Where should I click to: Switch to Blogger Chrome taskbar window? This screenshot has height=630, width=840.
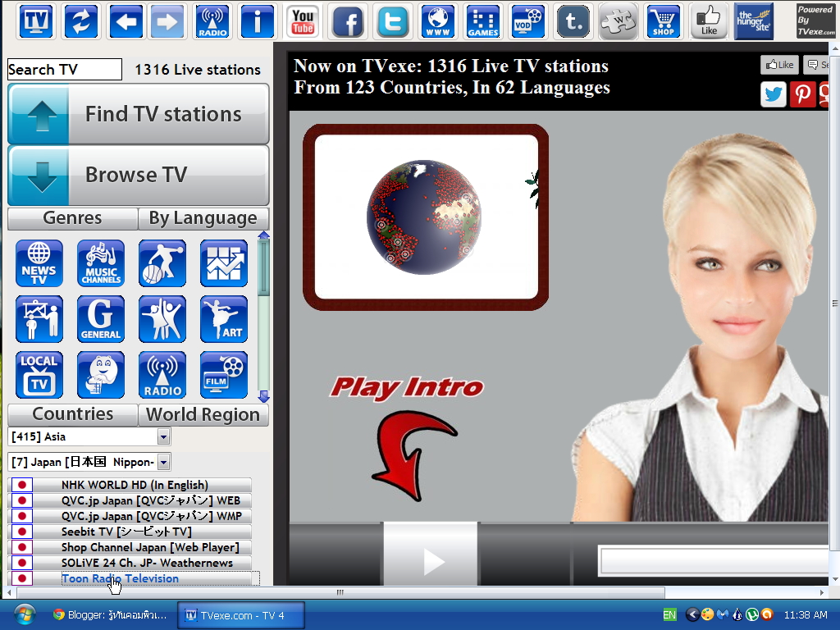tap(111, 615)
